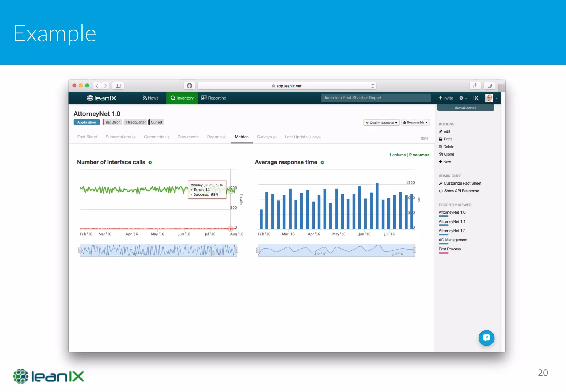This screenshot has width=566, height=392.
Task: Open the Quality approved dropdown
Action: click(381, 122)
